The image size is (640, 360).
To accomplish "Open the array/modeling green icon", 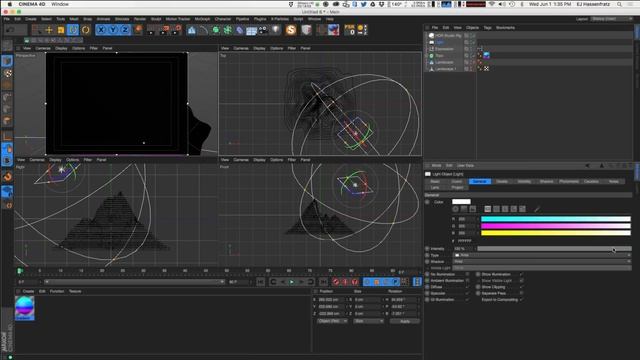I will (x=228, y=30).
